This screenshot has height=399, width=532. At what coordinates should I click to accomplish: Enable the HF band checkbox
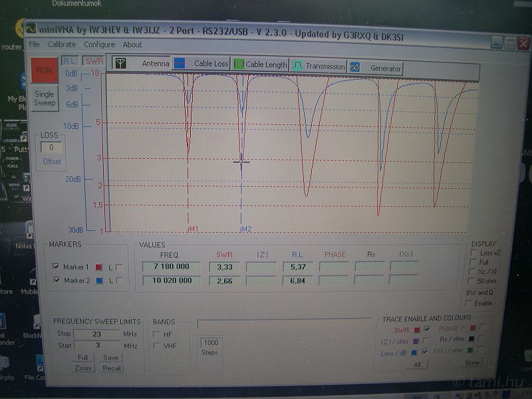[157, 334]
